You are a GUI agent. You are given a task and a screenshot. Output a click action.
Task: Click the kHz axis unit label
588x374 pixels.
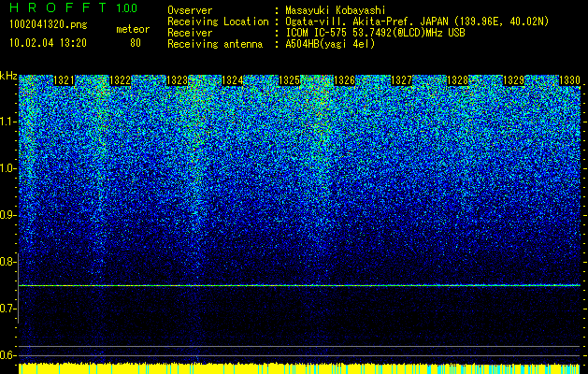click(8, 76)
